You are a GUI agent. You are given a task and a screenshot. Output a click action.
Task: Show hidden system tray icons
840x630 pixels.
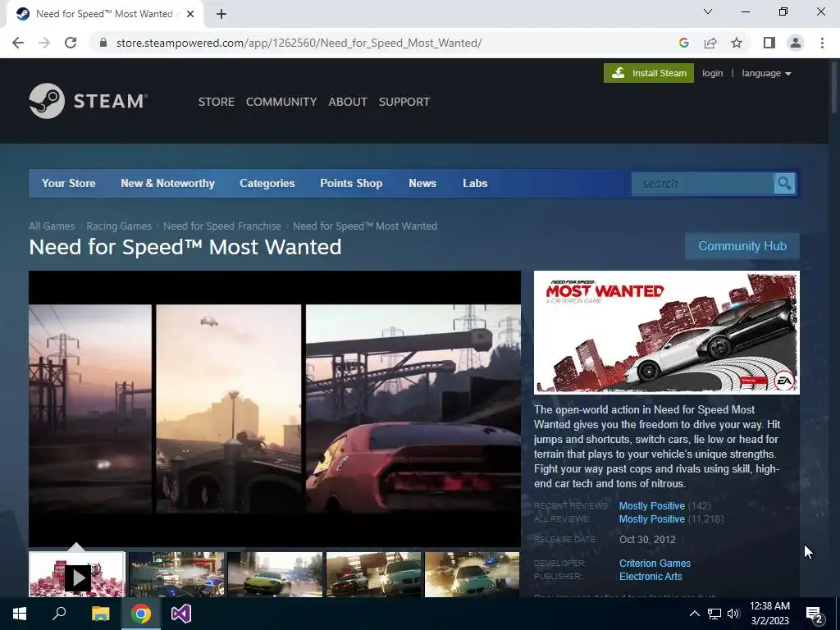[x=694, y=614]
